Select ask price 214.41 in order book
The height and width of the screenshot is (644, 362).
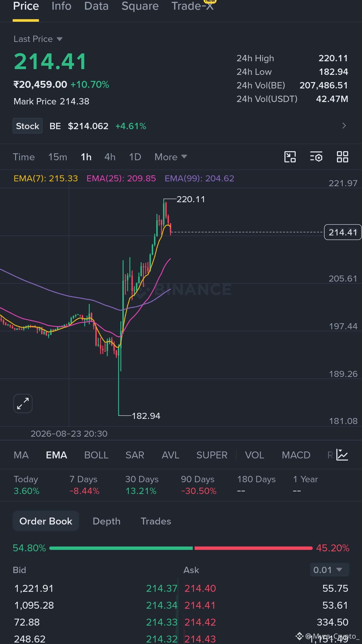[200, 605]
